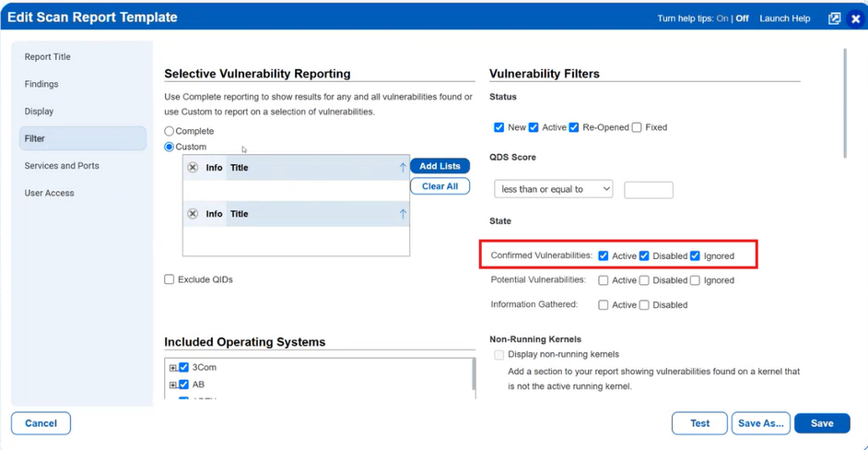Image resolution: width=868 pixels, height=450 pixels.
Task: Check Potential Vulnerabilities Disabled checkbox
Action: click(644, 280)
